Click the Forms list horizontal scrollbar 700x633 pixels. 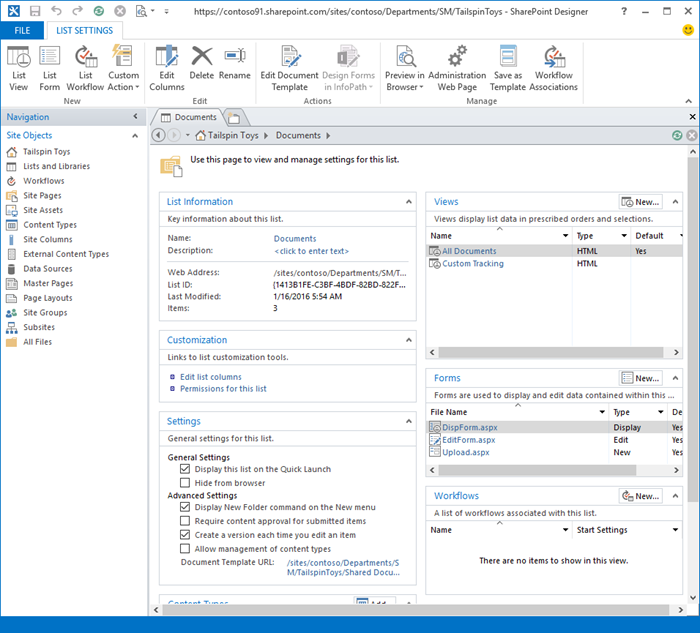(537, 470)
